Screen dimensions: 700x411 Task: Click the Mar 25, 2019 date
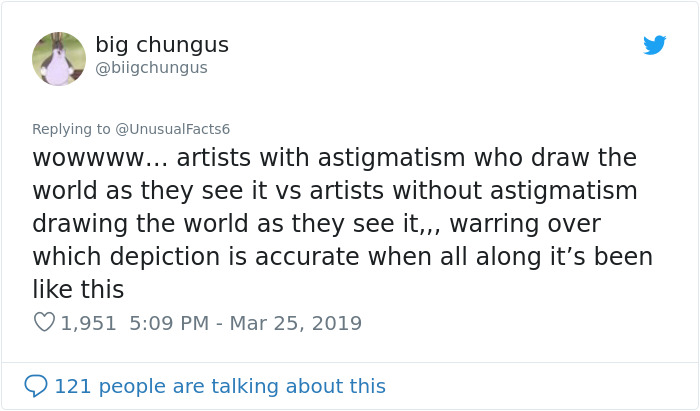point(298,323)
